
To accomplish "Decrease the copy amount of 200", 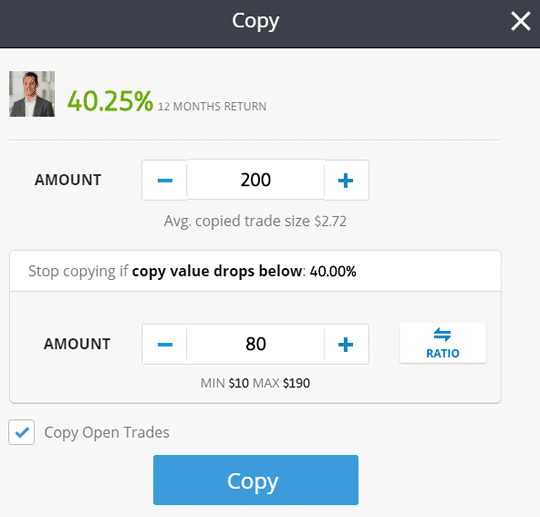I will pyautogui.click(x=165, y=180).
